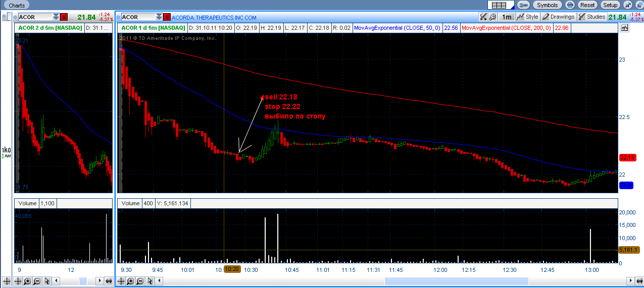Open the Symbols button
644x288 pixels.
(548, 5)
